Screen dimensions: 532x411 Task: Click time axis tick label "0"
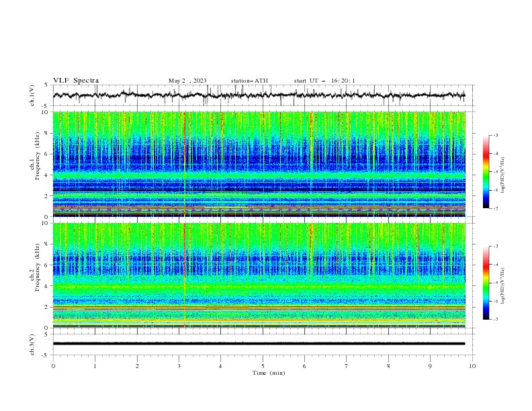[x=53, y=366]
